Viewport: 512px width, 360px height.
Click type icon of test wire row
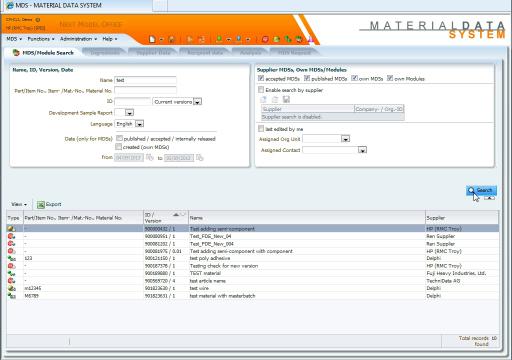coord(11,288)
